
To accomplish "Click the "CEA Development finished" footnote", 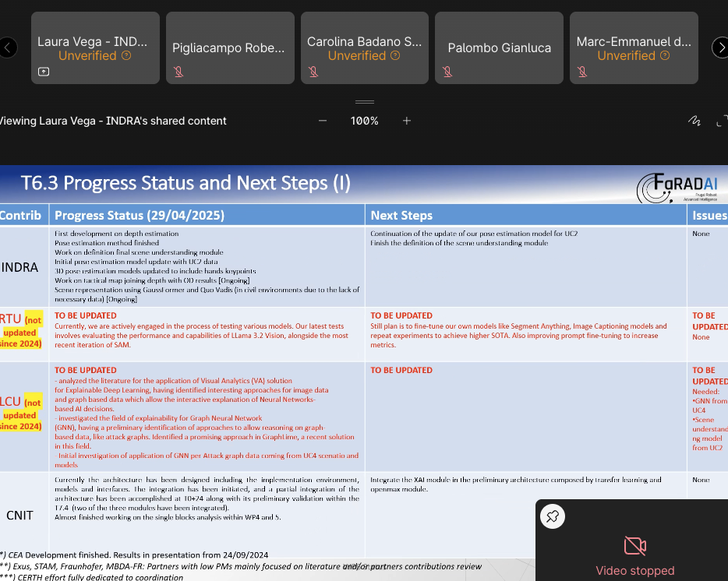I will tap(134, 555).
